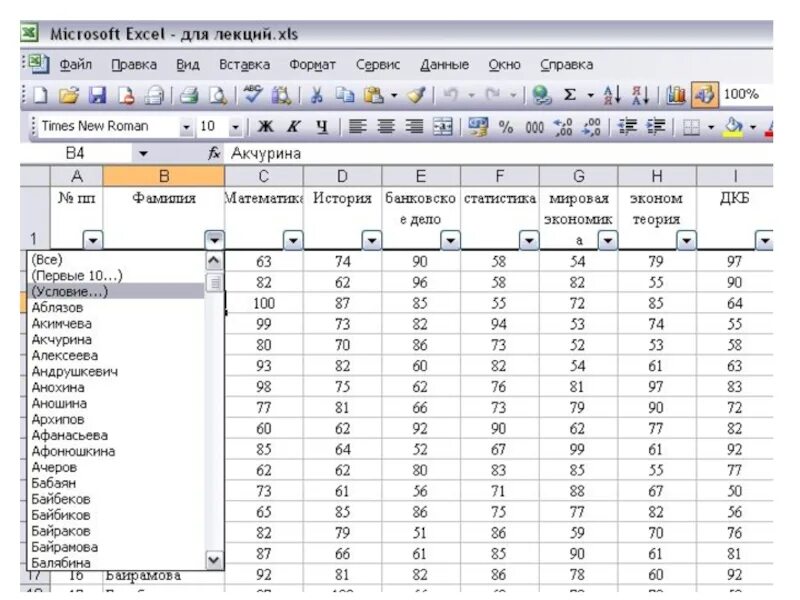This screenshot has width=800, height=600.
Task: Click the AutoSum Σ icon
Action: (x=570, y=95)
